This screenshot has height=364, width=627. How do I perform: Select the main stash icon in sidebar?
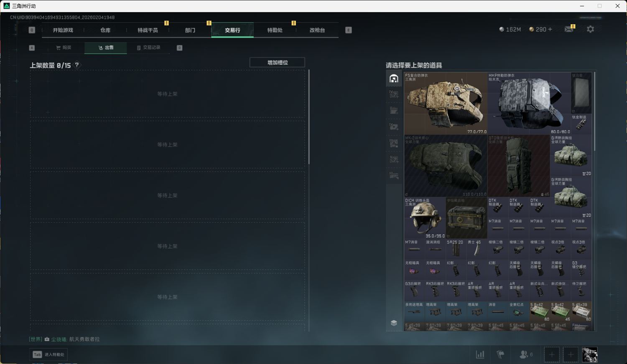[x=394, y=78]
